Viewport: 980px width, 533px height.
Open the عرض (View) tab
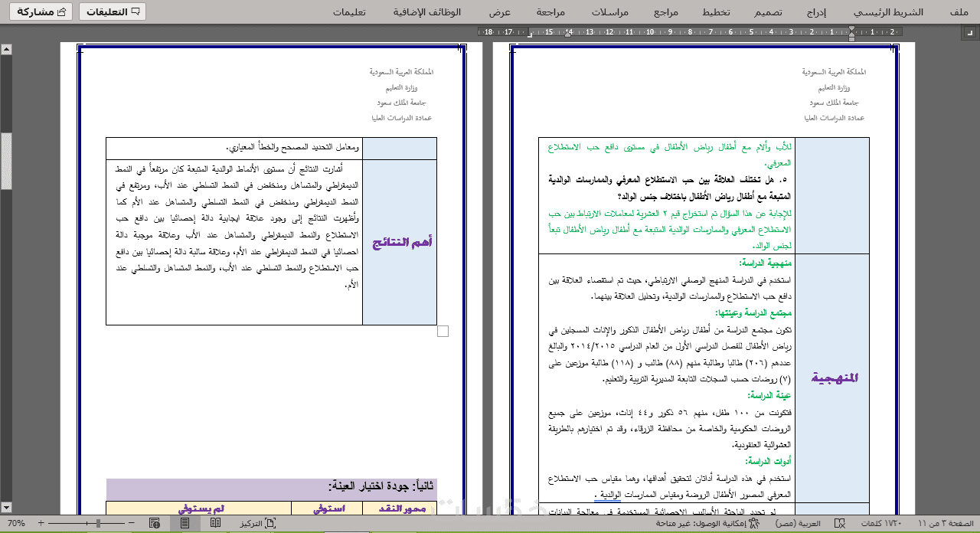[500, 12]
